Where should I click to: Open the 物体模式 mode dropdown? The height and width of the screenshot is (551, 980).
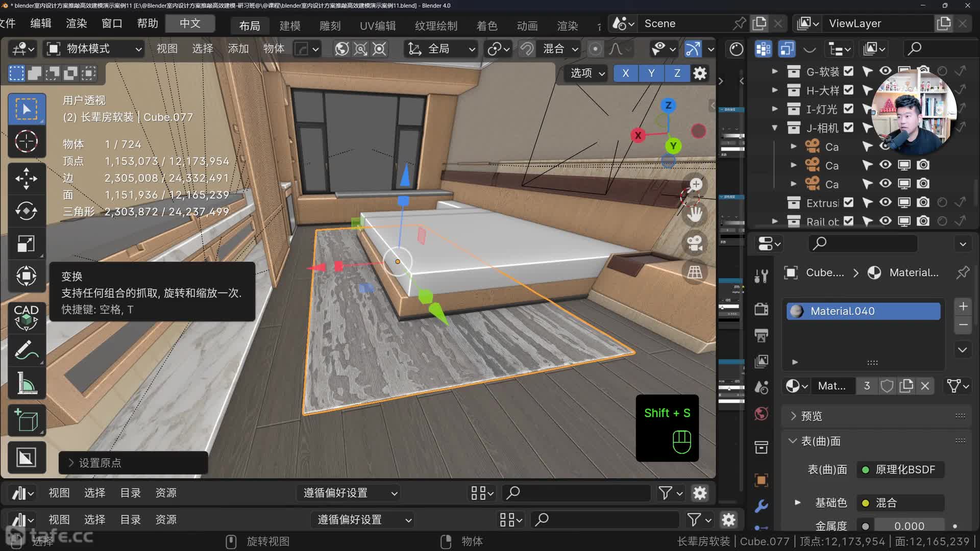coord(94,49)
